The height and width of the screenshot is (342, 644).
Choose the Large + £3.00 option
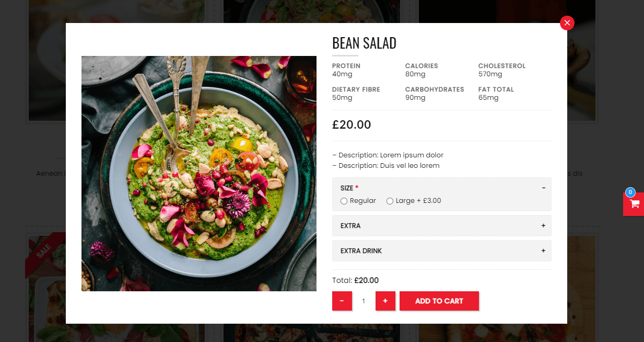(390, 201)
